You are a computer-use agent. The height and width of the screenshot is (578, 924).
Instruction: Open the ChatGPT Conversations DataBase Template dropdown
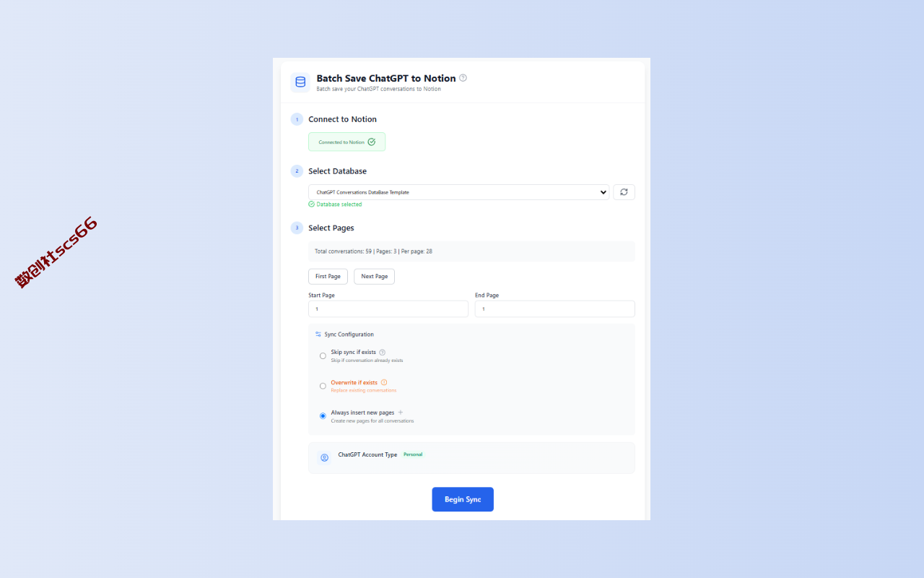point(458,192)
